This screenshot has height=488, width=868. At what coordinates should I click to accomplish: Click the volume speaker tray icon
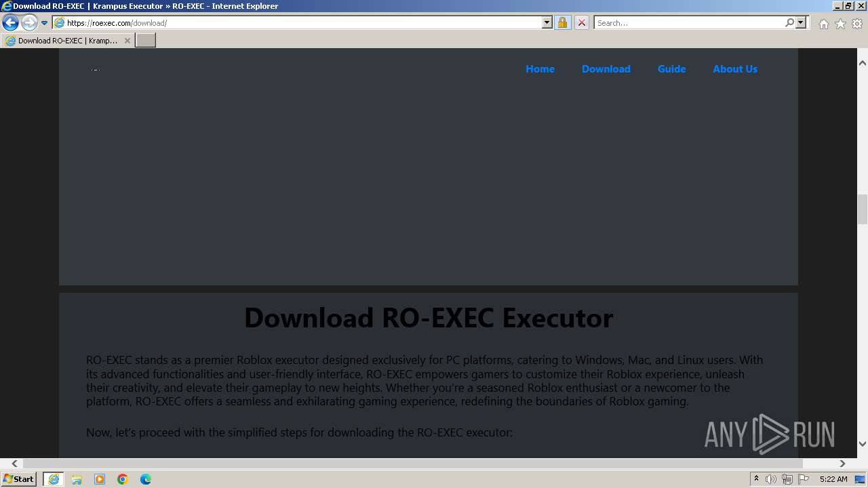tap(771, 479)
